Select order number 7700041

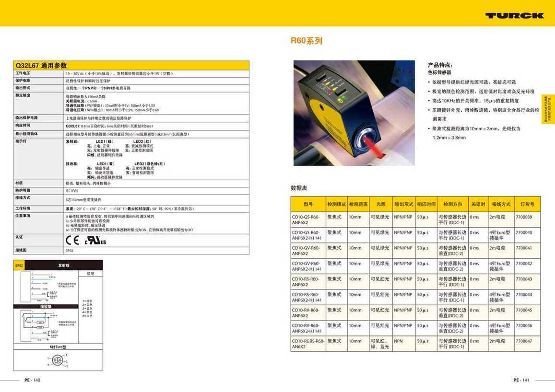524,248
